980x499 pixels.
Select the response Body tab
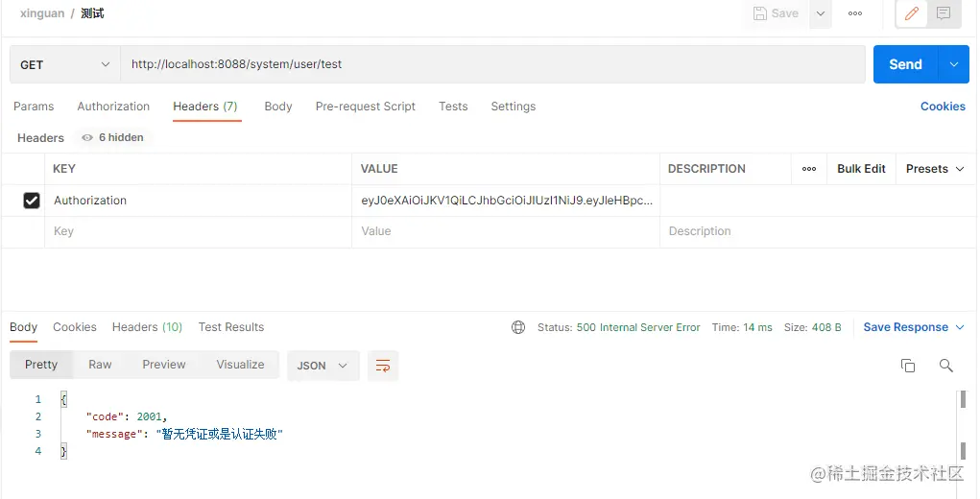click(24, 327)
